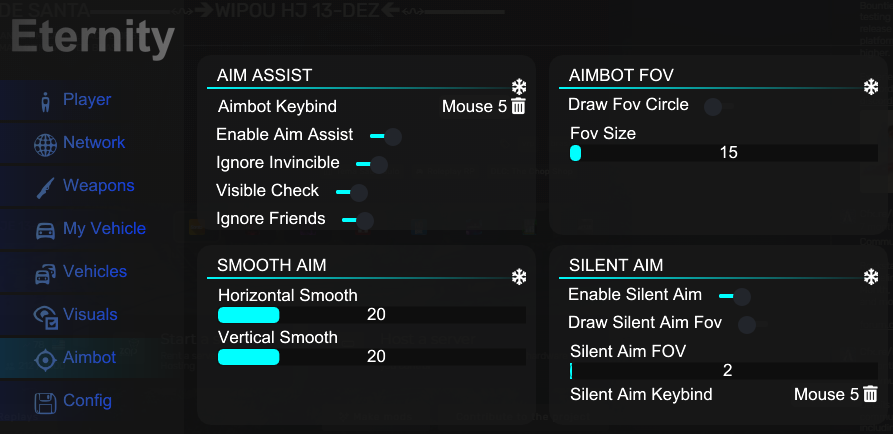This screenshot has height=434, width=893.
Task: Click the floppy disk icon beside Config
Action: (45, 403)
